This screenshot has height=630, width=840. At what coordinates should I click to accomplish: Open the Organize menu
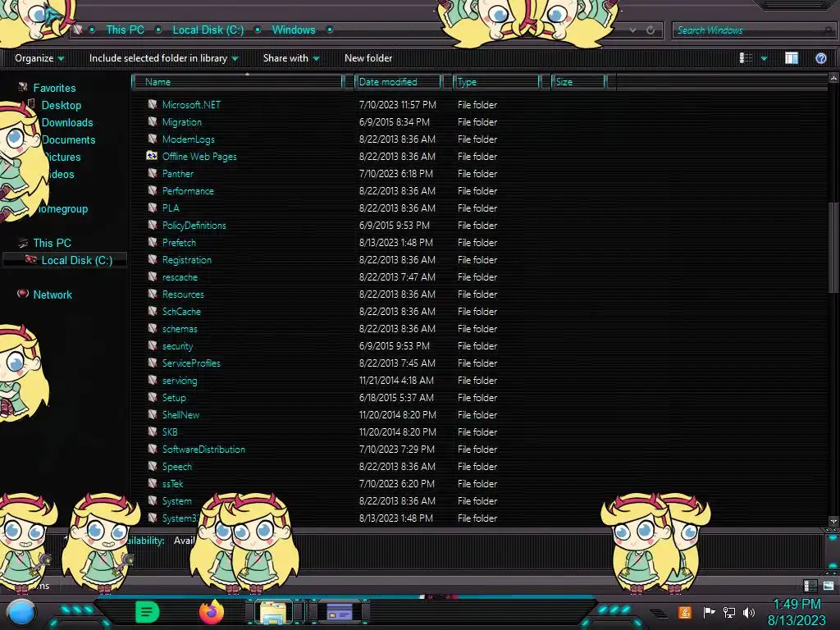coord(39,58)
